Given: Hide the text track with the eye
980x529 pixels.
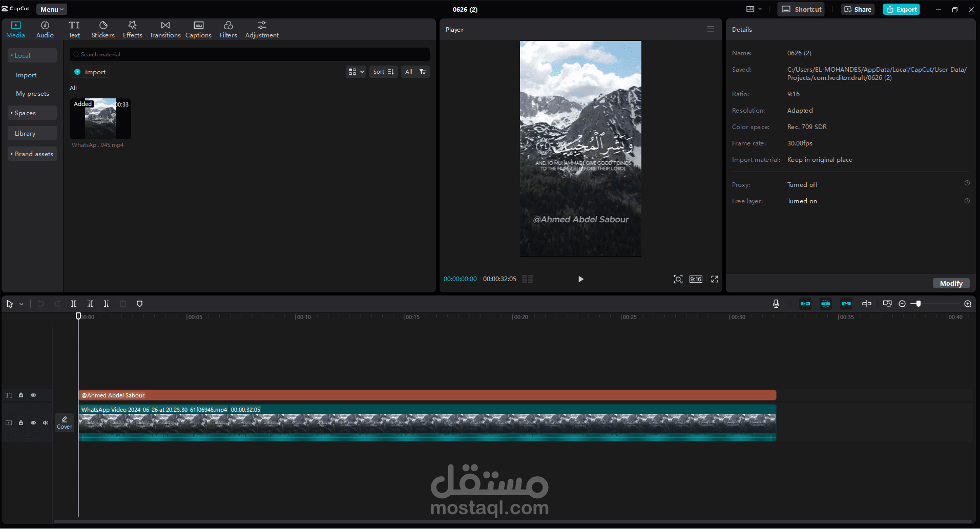Looking at the screenshot, I should pos(33,395).
